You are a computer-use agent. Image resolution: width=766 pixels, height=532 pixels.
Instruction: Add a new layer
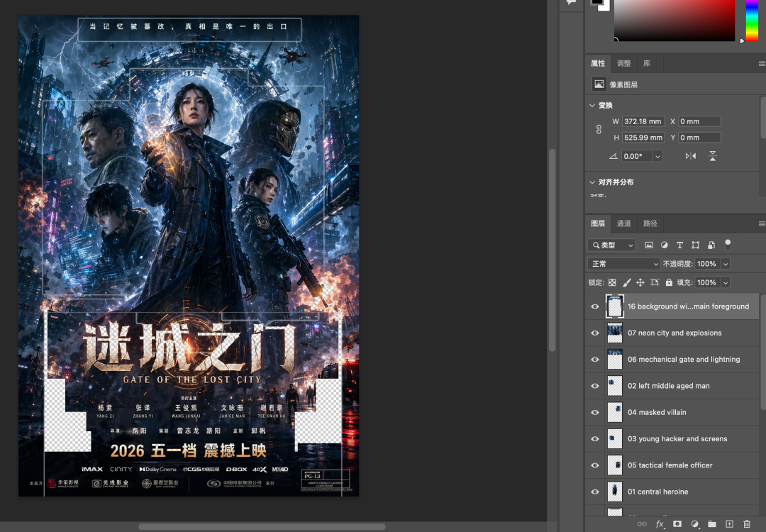coord(729,523)
